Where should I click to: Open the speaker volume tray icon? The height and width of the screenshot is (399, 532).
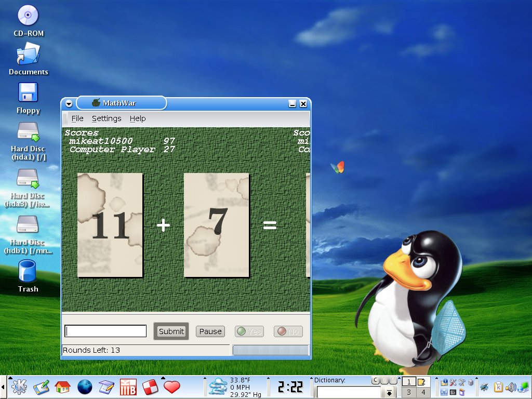(x=511, y=388)
